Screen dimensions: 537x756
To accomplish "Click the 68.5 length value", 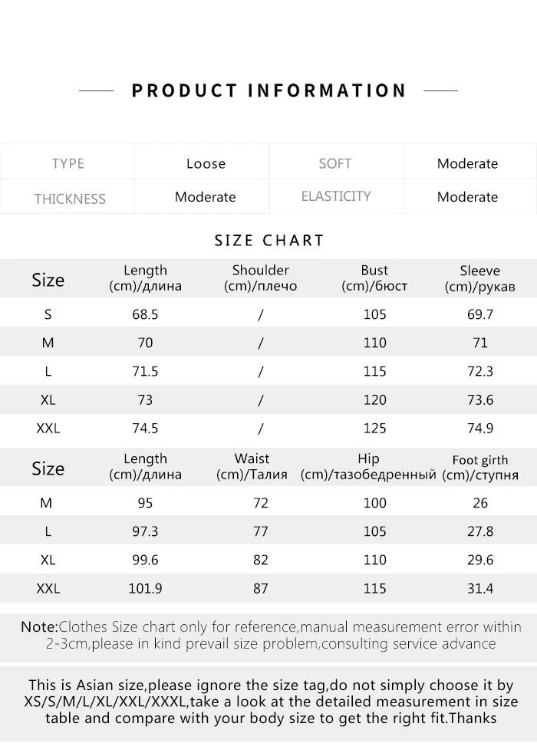I will click(145, 314).
